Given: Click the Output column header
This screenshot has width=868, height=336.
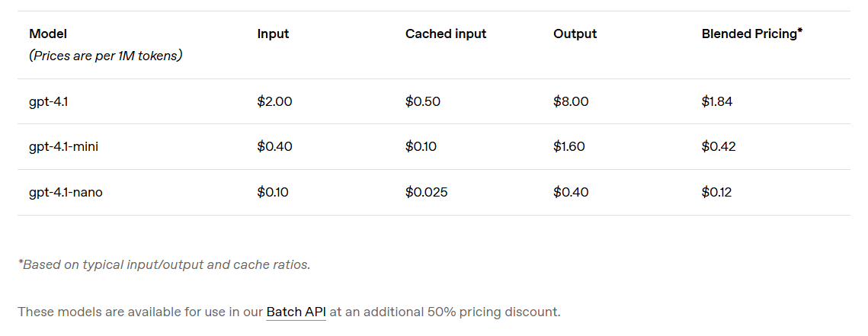Looking at the screenshot, I should tap(575, 34).
